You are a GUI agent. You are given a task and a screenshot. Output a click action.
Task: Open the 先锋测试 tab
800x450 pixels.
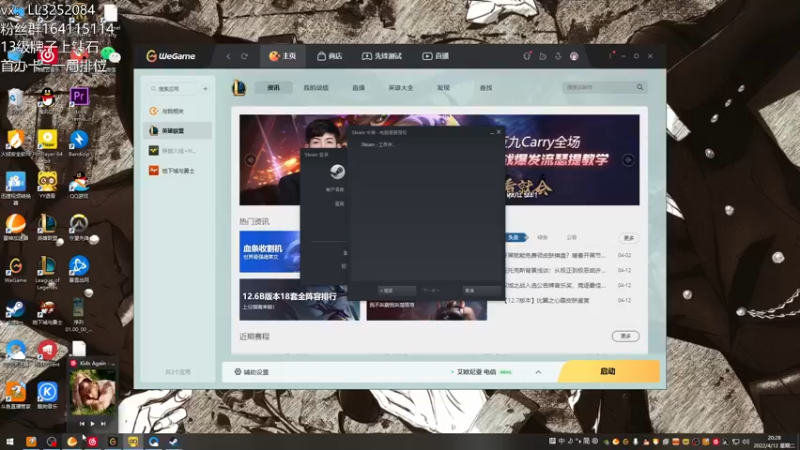coord(382,56)
